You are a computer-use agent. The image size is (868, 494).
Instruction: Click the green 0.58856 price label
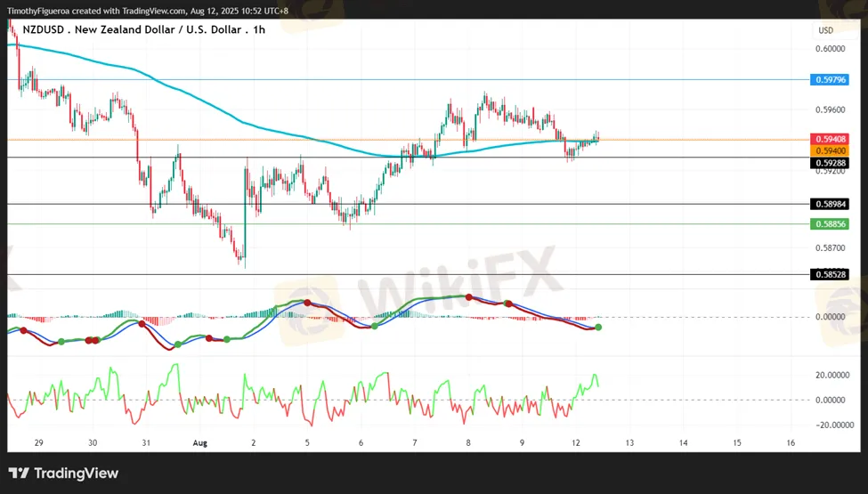829,224
